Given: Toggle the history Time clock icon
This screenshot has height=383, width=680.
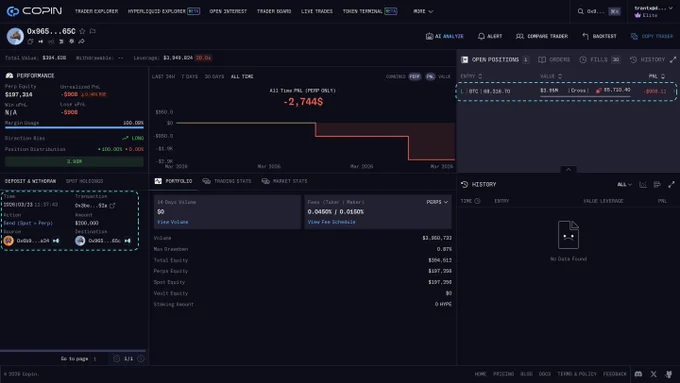Looking at the screenshot, I should (477, 201).
